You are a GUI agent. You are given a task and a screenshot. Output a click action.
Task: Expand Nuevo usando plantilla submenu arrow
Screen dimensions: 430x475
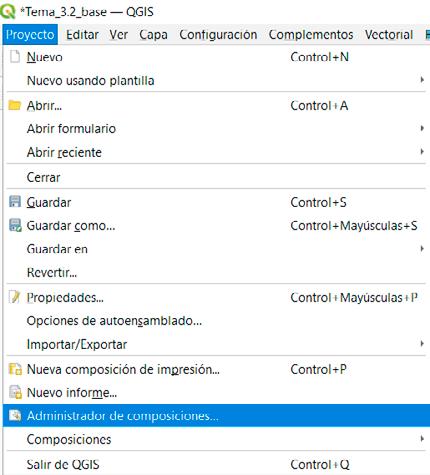point(422,80)
